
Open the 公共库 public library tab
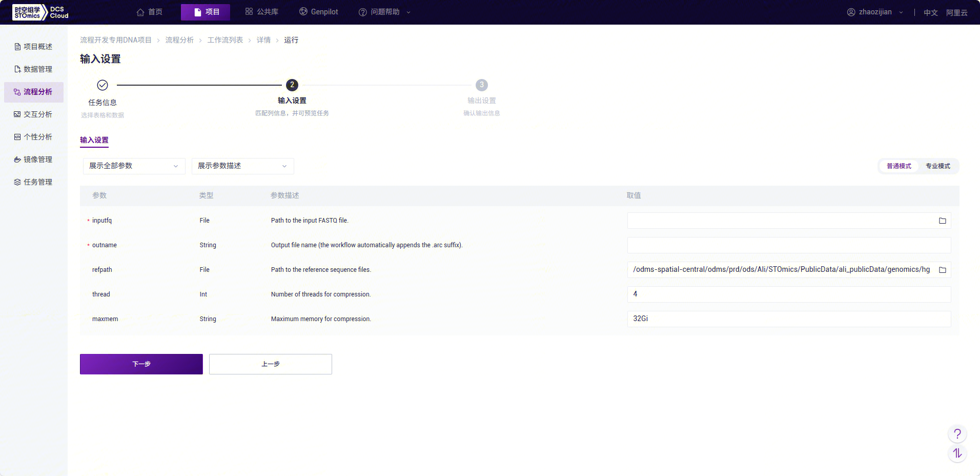click(x=262, y=12)
